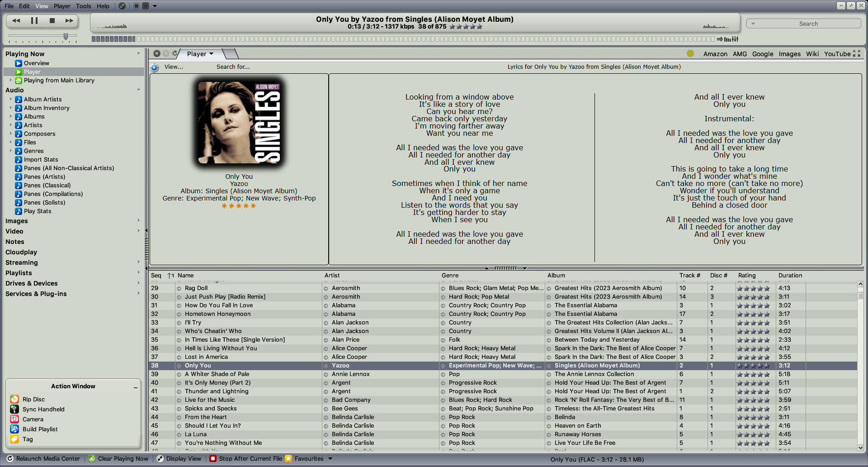Open the Camera action
Screen dimensions: 868x467
coord(27,419)
